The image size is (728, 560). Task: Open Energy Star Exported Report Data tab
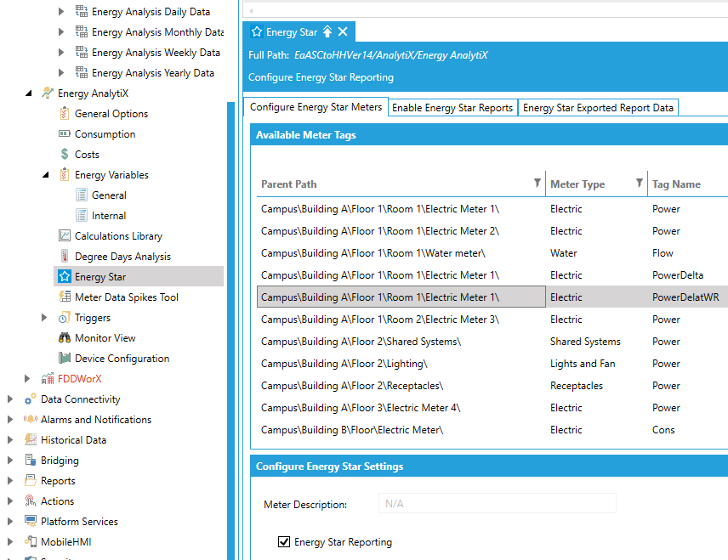598,108
